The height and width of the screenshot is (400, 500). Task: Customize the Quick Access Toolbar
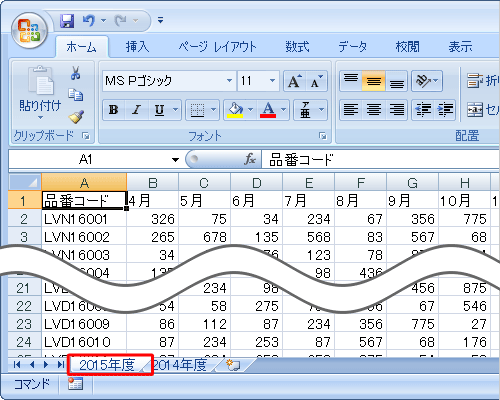point(161,20)
